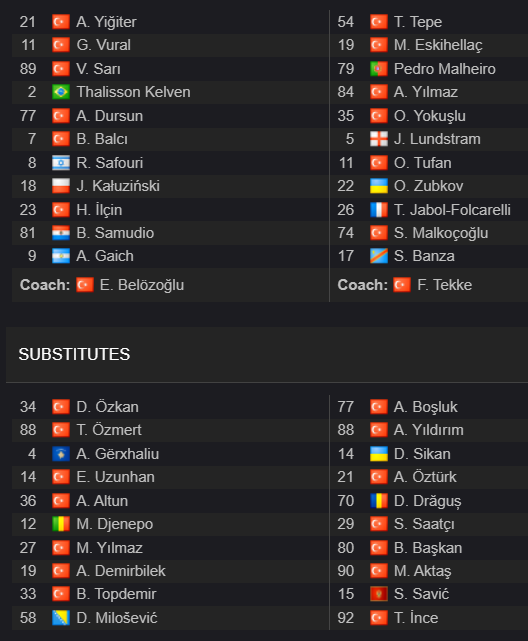
Task: Select substitute M. Djenepo
Action: [114, 524]
